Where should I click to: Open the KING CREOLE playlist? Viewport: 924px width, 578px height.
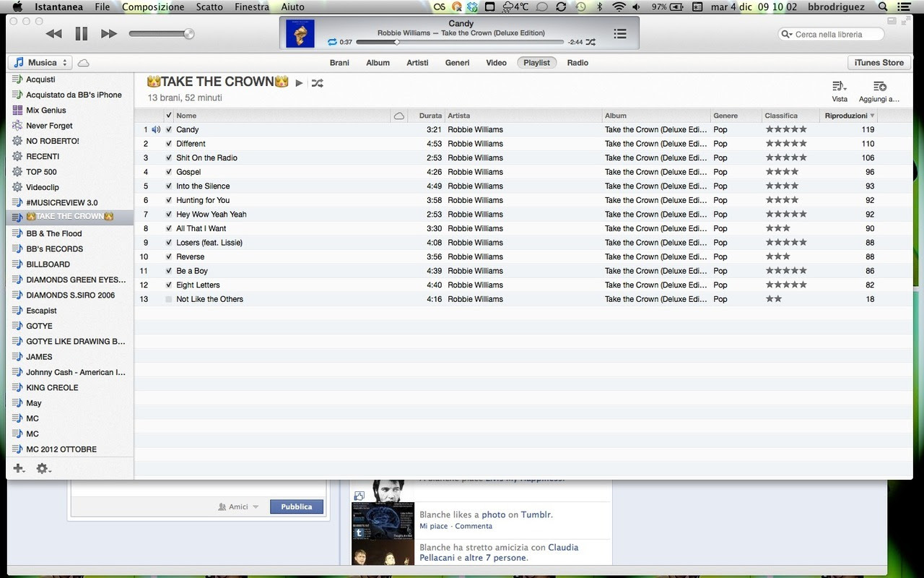pyautogui.click(x=52, y=387)
